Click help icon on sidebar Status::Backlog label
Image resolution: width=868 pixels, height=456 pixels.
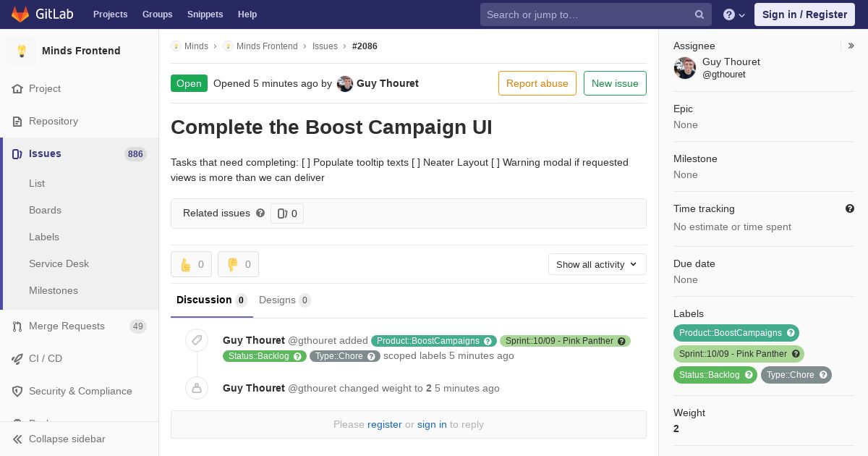pyautogui.click(x=749, y=375)
